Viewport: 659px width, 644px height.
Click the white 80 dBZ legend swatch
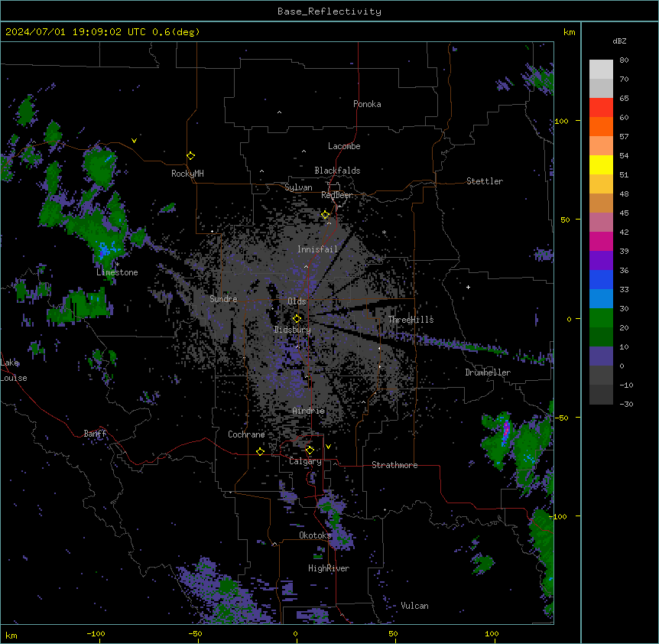(601, 70)
